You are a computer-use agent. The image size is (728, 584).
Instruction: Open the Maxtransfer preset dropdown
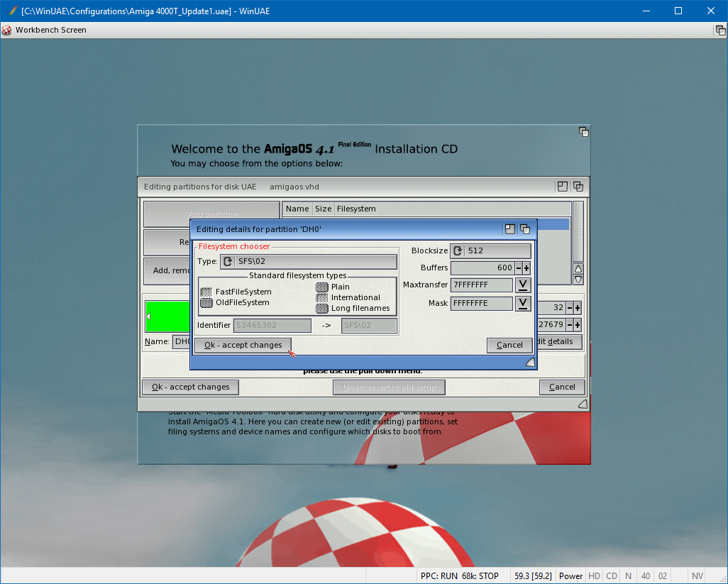pos(522,285)
